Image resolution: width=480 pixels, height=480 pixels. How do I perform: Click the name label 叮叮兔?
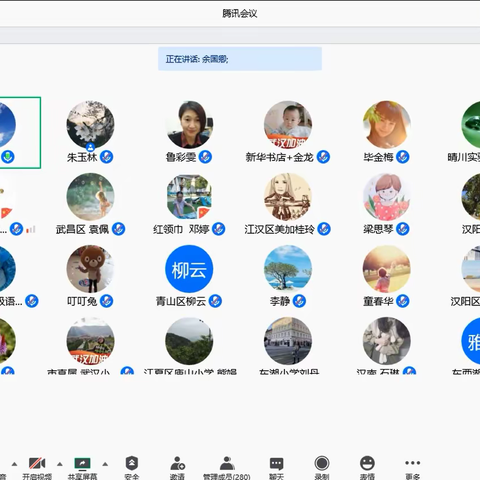coord(82,301)
